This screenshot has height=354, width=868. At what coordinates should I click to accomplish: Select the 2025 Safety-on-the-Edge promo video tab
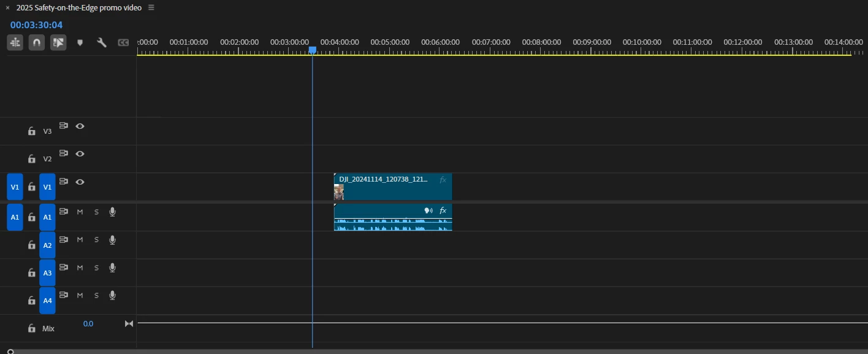(79, 7)
